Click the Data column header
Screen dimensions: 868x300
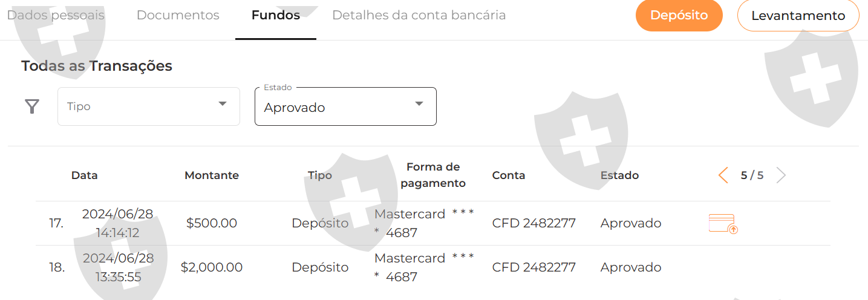coord(84,175)
